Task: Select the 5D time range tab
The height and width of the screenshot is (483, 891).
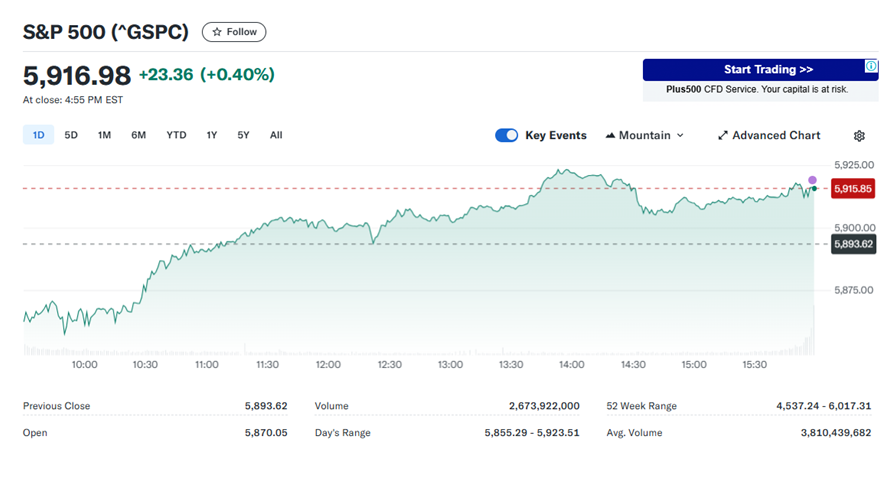Action: tap(71, 135)
